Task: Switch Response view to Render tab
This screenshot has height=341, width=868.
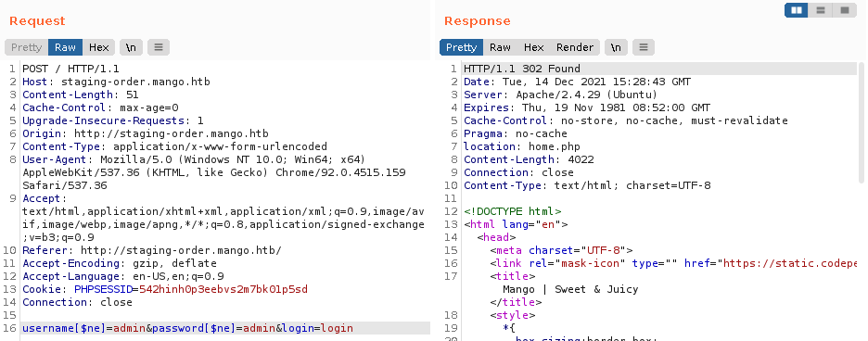Action: pos(575,47)
